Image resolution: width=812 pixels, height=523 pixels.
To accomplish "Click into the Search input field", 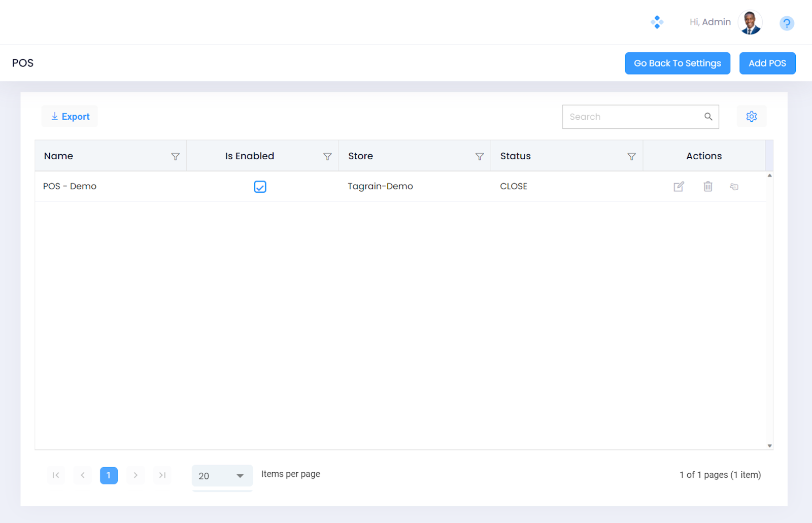I will tap(632, 117).
